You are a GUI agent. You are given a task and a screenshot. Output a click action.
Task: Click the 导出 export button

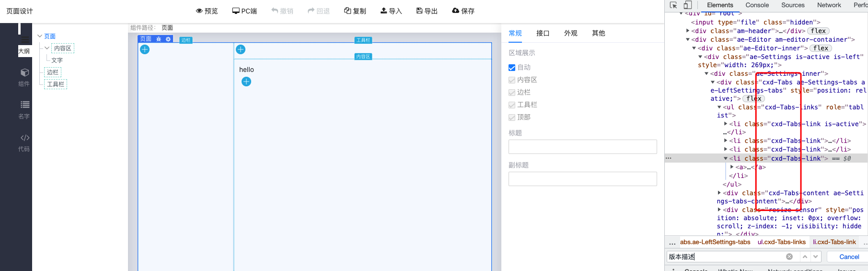click(427, 11)
